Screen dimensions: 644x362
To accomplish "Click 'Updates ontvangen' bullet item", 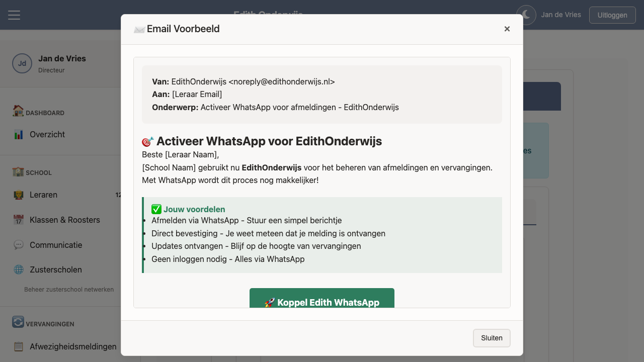I will pos(256,246).
